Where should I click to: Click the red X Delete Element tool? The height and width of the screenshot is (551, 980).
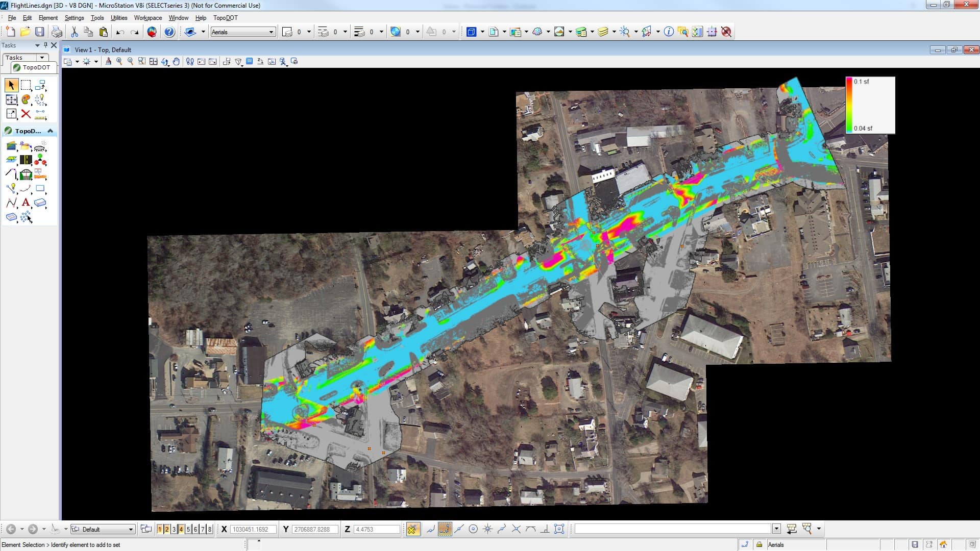pos(26,114)
